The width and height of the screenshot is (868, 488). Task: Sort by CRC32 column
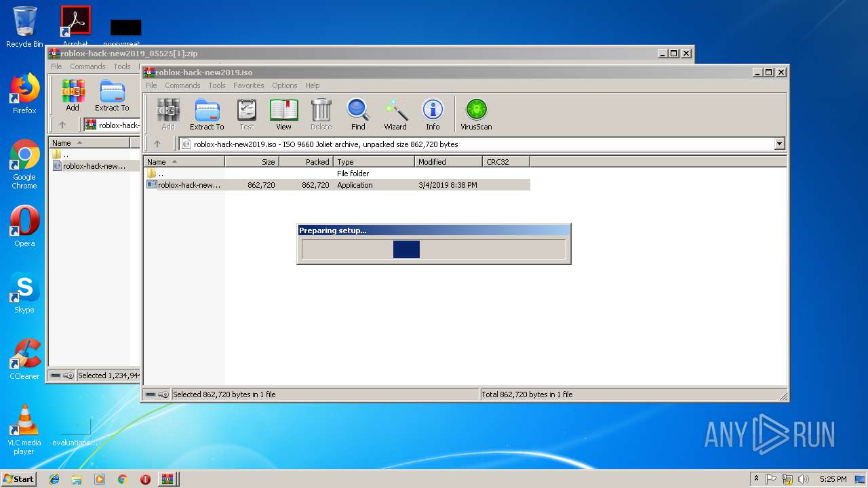[507, 162]
